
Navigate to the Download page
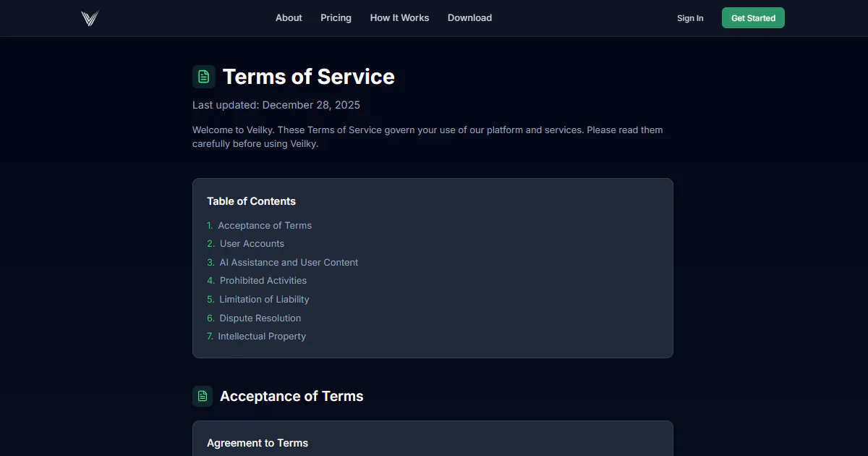pyautogui.click(x=470, y=18)
